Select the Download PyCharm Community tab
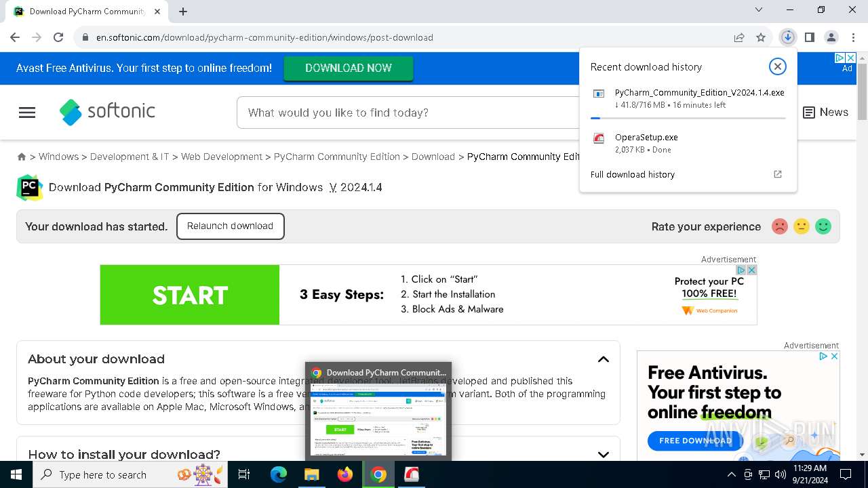Viewport: 868px width, 488px height. tap(87, 12)
